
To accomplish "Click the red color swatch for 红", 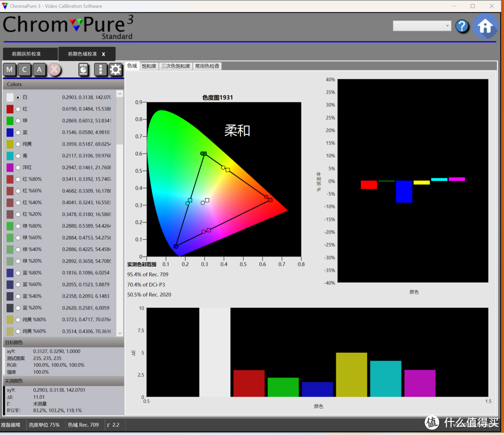I will point(10,109).
